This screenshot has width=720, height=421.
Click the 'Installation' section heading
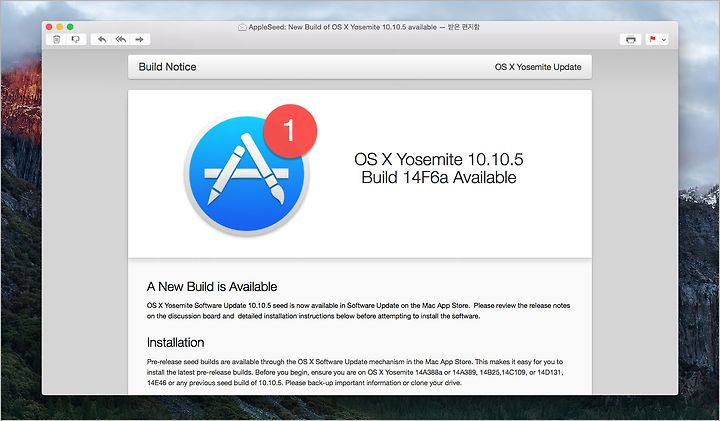pos(175,342)
